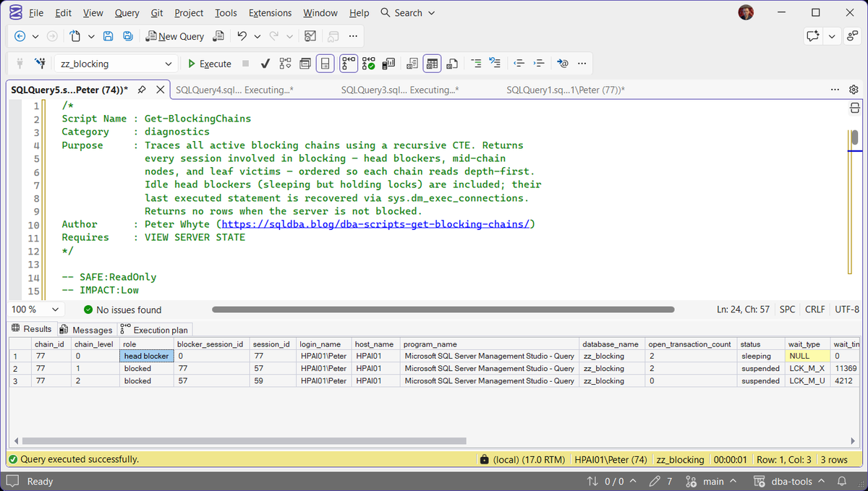
Task: Decrease the line indent
Action: coord(519,64)
